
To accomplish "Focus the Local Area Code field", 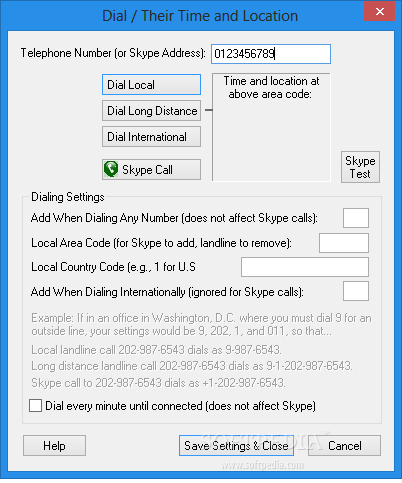I will tap(344, 243).
